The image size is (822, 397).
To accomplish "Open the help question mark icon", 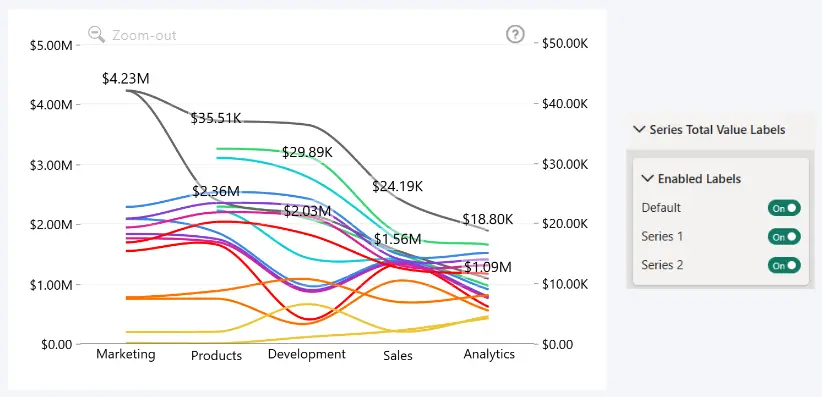I will [x=515, y=35].
